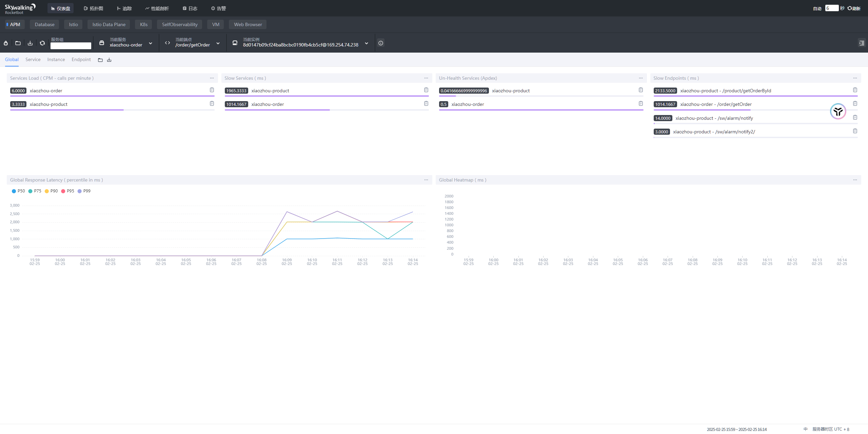Open the 当前服务 xiaozhou-order dropdown
Image resolution: width=868 pixels, height=434 pixels.
(126, 43)
